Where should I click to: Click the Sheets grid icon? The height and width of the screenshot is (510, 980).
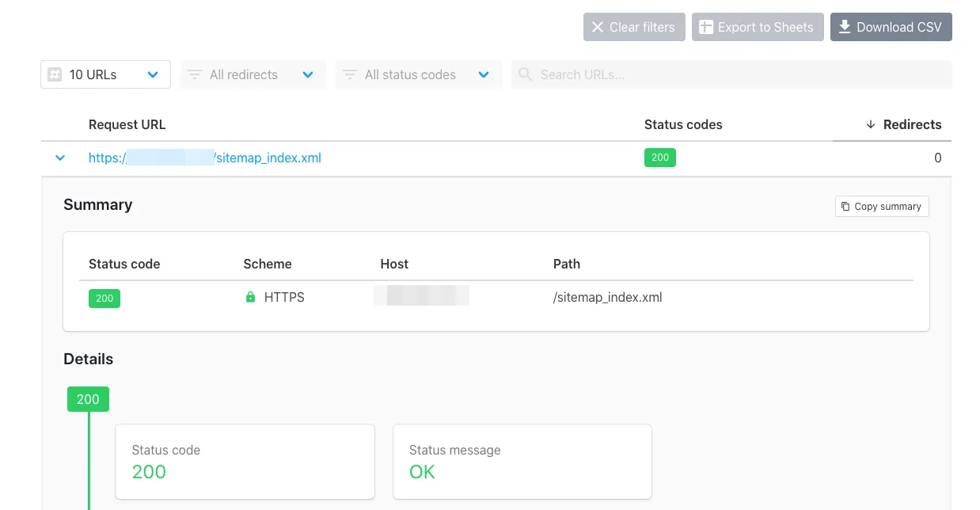(x=705, y=27)
